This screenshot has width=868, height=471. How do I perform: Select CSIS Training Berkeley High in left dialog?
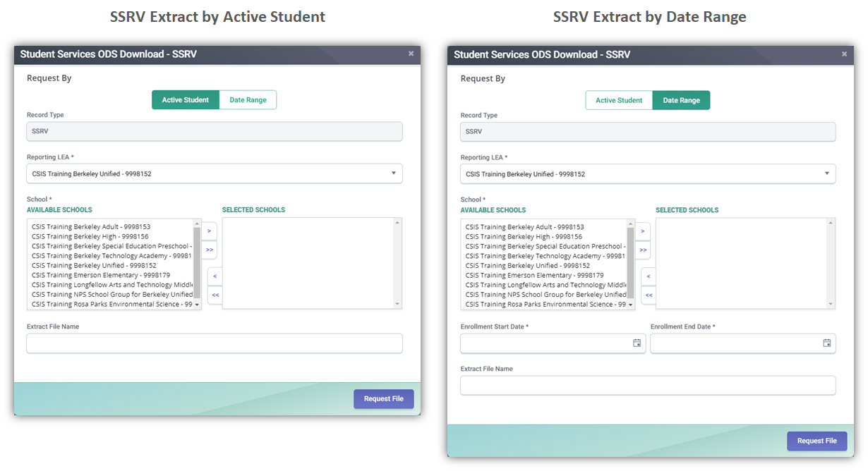tap(90, 237)
